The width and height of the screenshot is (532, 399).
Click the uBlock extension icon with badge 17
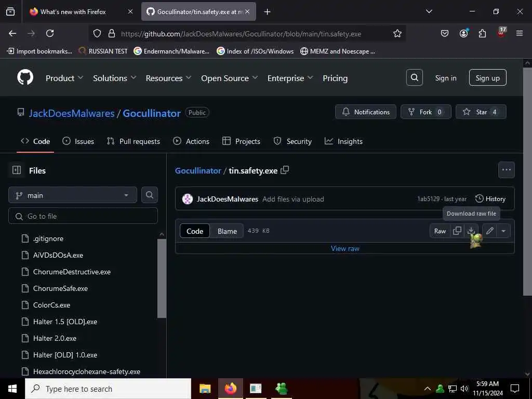(x=501, y=33)
